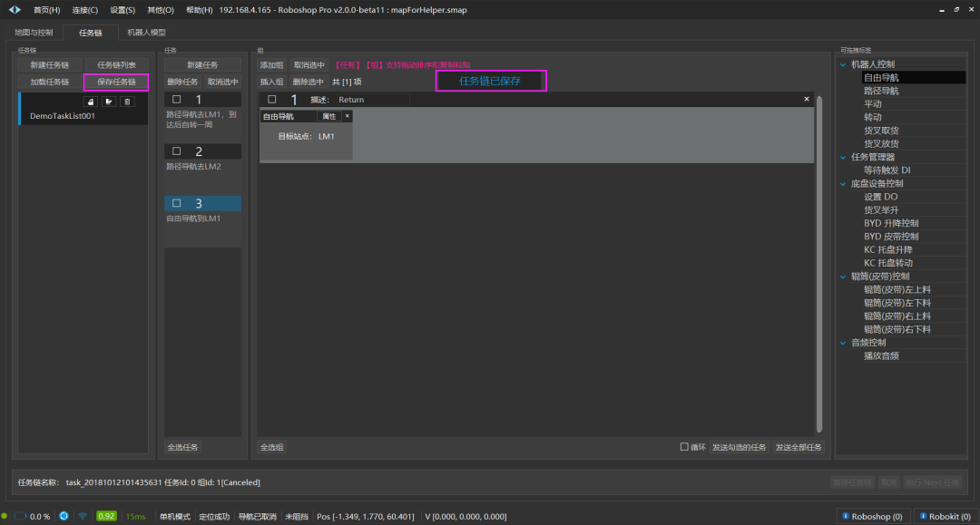Select the 任务链 tab
The width and height of the screenshot is (980, 525).
click(x=91, y=33)
